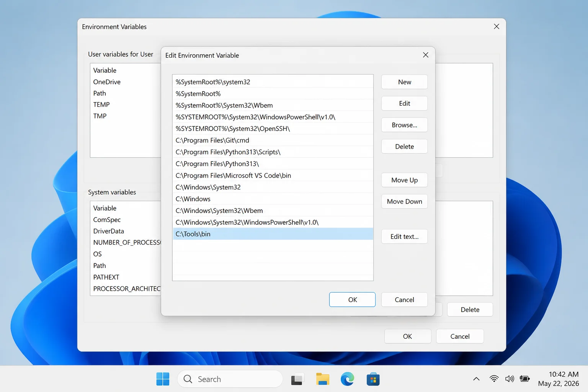
Task: Click New to add a path entry
Action: (404, 82)
